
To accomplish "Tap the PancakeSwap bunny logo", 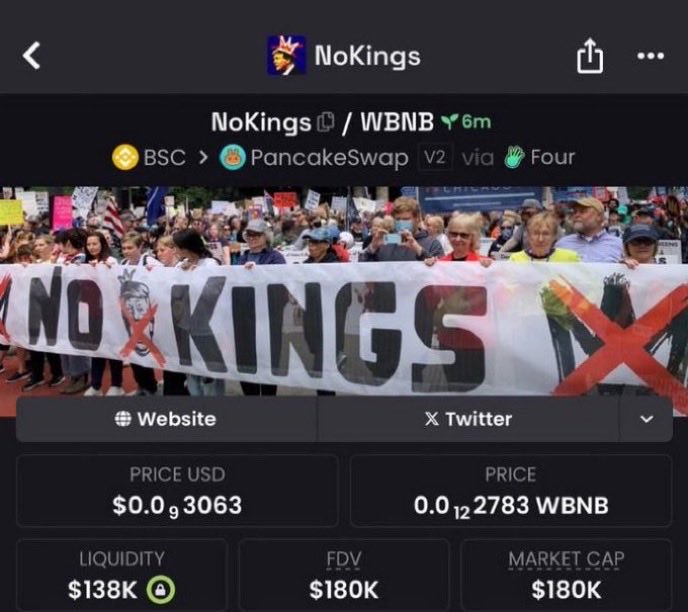I will click(x=233, y=157).
